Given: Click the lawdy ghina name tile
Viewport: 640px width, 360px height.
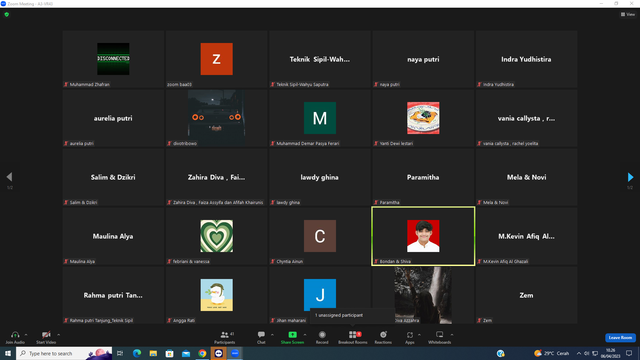Looking at the screenshot, I should [x=320, y=177].
